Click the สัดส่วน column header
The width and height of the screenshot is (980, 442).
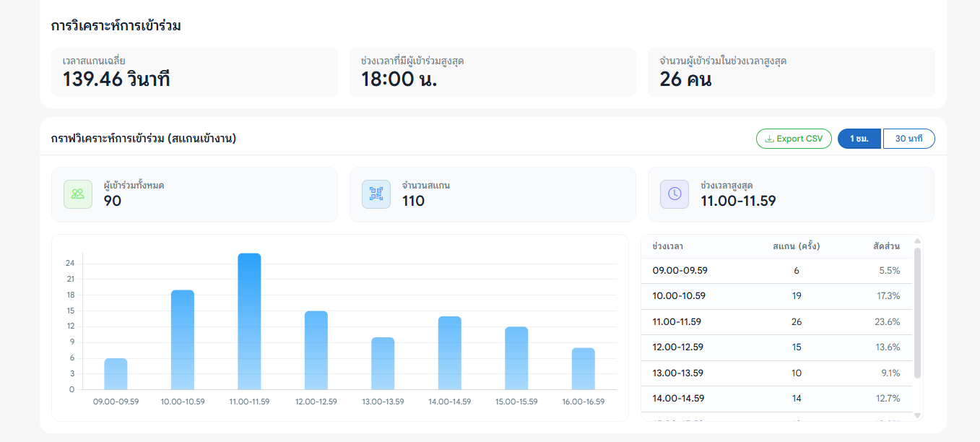886,246
